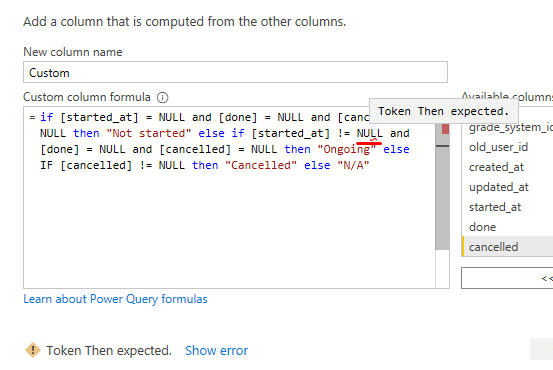Click the insert column button below the list
This screenshot has height=370, width=553.
click(507, 278)
